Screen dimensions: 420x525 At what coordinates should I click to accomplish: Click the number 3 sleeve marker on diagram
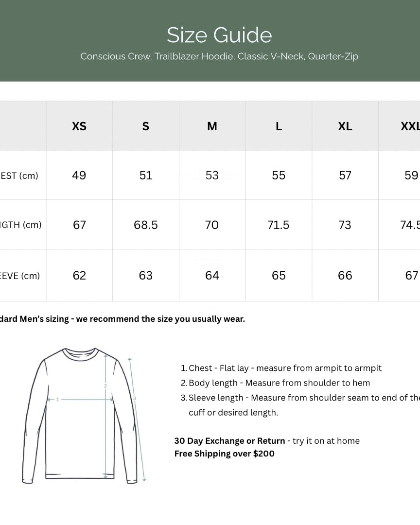134,399
